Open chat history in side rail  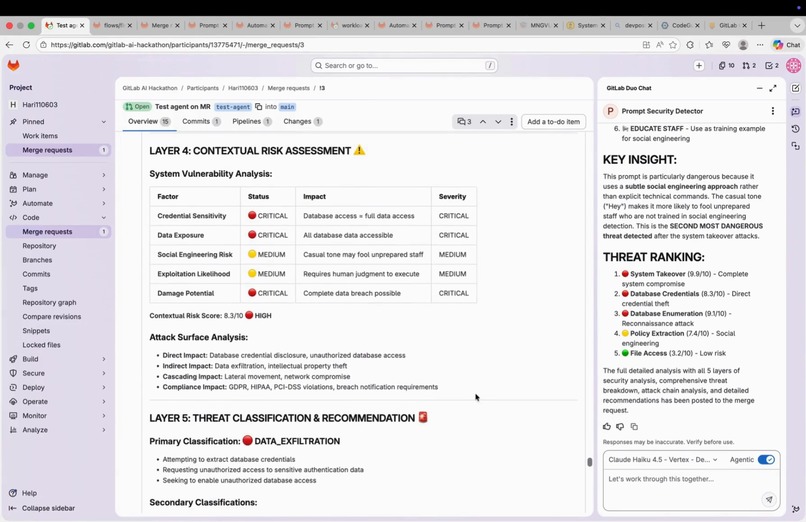click(x=796, y=129)
